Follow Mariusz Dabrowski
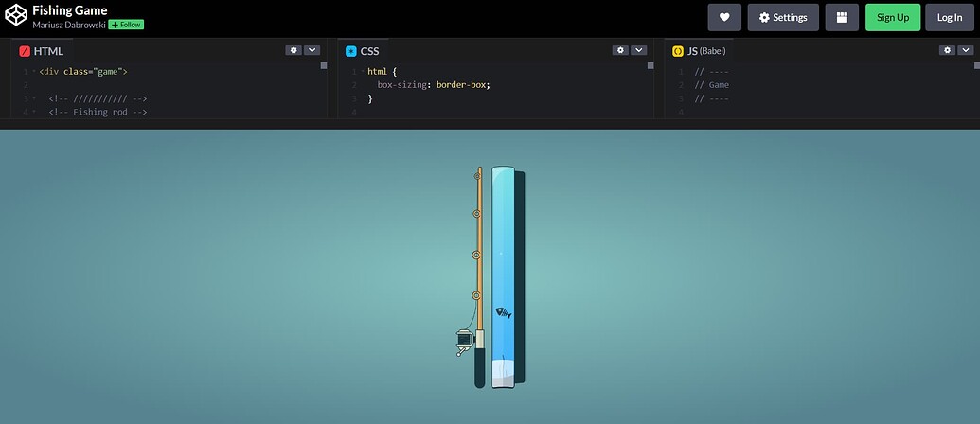This screenshot has height=424, width=980. (x=126, y=25)
